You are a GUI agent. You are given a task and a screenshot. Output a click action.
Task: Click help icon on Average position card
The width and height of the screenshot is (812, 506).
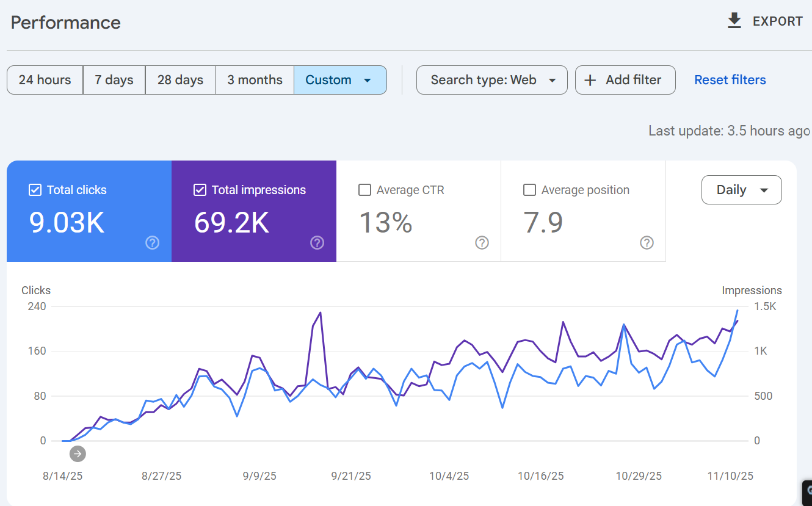click(647, 243)
